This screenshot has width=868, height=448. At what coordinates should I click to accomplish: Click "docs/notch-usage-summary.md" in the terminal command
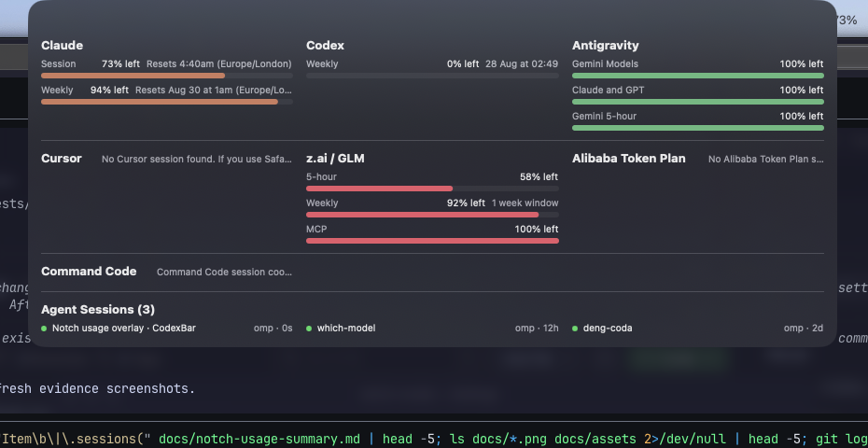click(259, 440)
